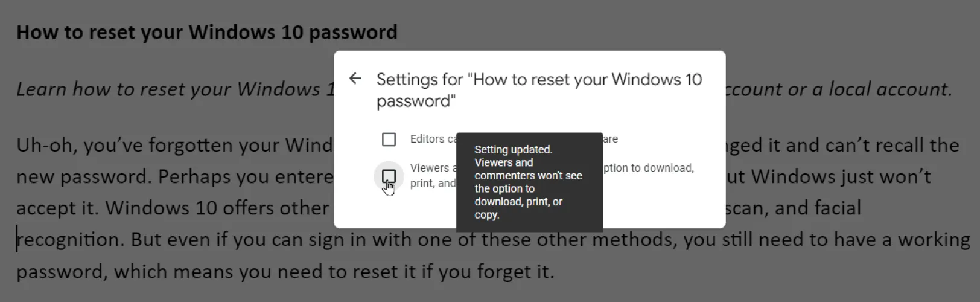Viewport: 980px width, 302px height.
Task: Click the Settings dialog title text
Action: tap(539, 89)
